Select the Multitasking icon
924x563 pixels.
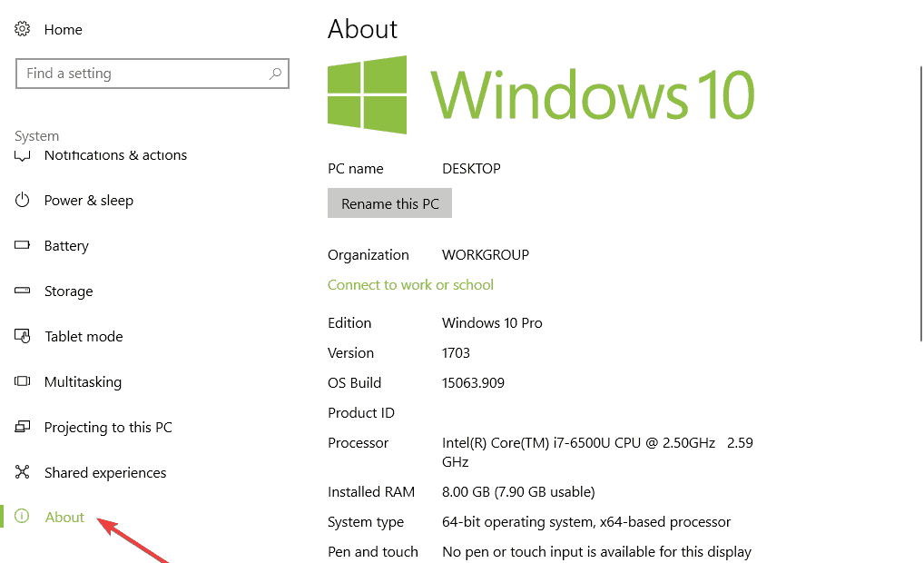23,381
